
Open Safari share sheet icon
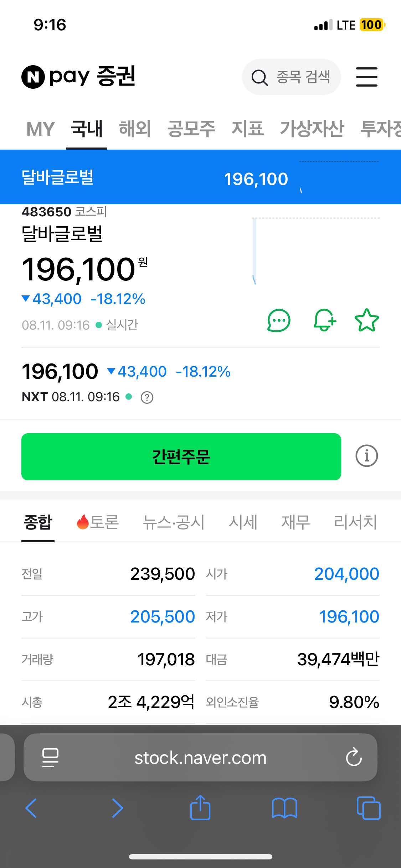[x=200, y=807]
